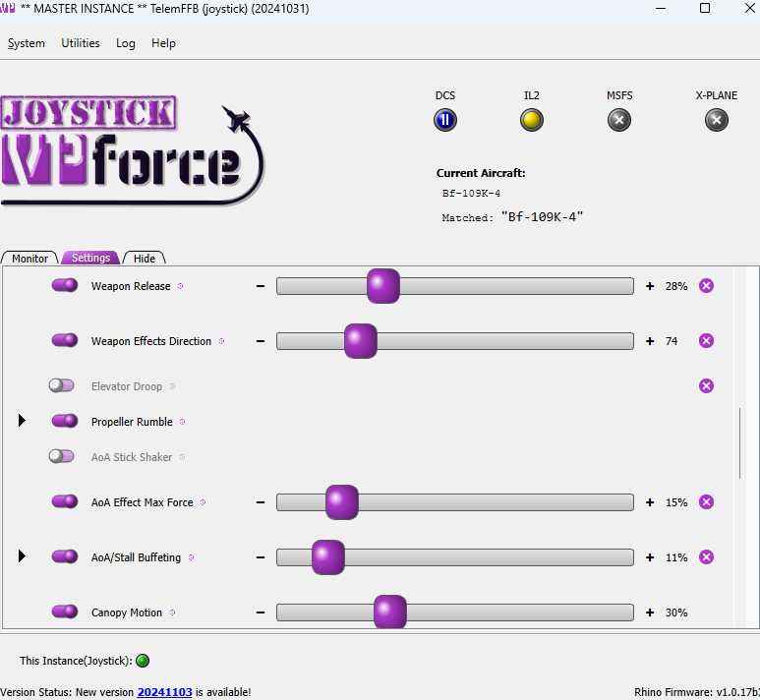Click the Canopy Motion slider handle
This screenshot has height=700, width=760.
click(390, 612)
